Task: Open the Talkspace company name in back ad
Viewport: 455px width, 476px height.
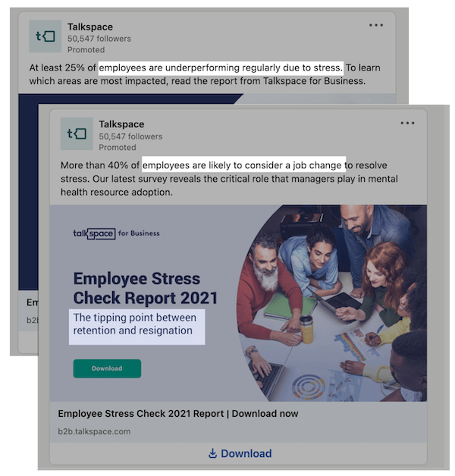Action: coord(90,27)
